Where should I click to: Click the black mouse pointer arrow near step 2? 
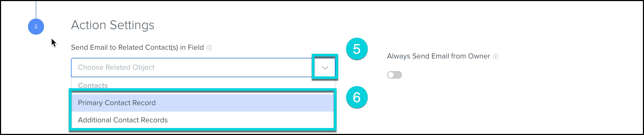53,42
